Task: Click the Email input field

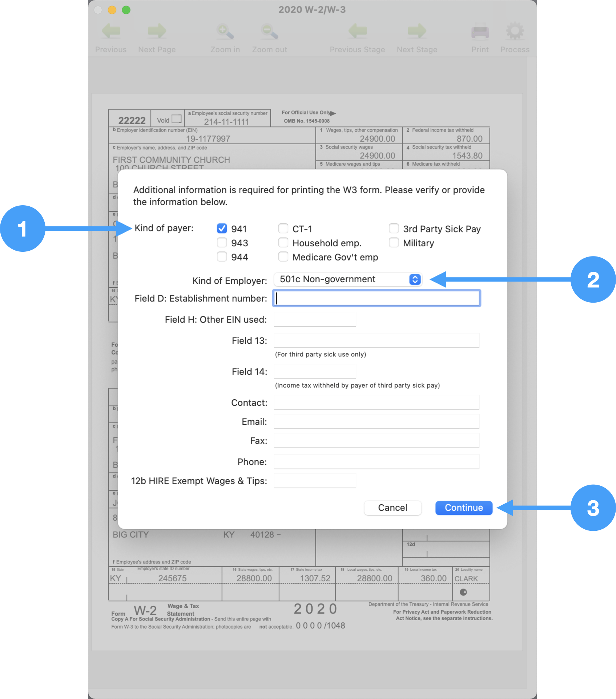Action: [x=377, y=421]
